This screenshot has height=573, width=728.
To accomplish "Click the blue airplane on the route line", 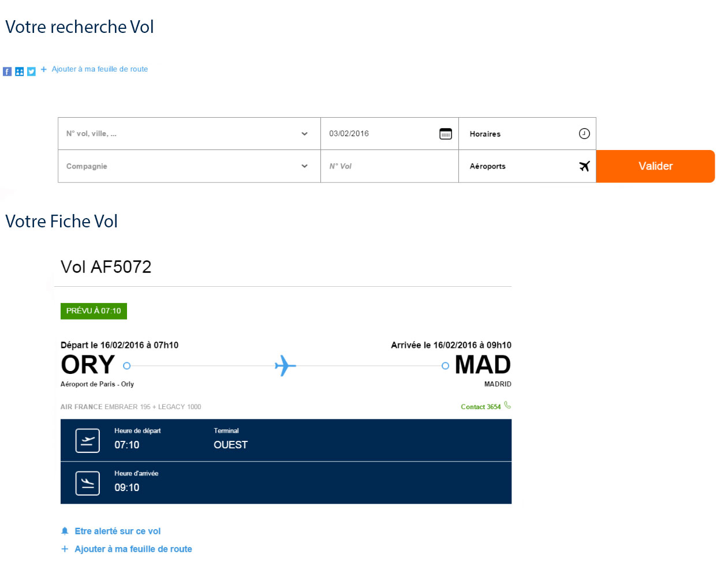I will pos(285,366).
